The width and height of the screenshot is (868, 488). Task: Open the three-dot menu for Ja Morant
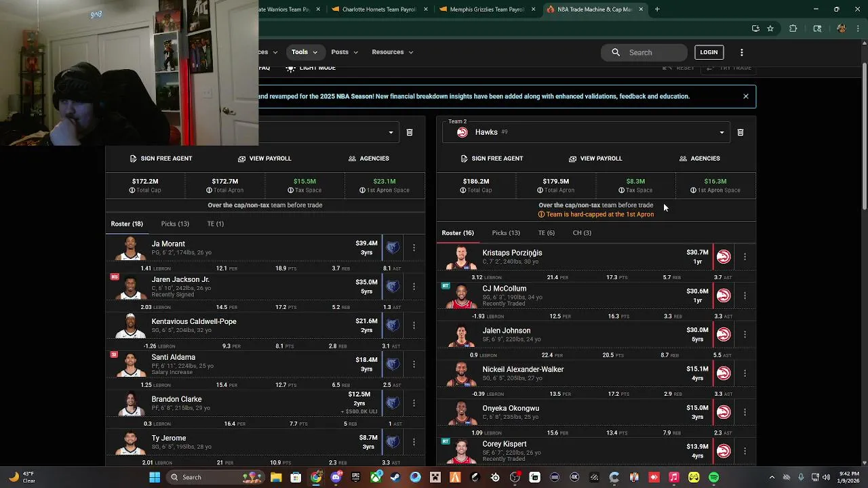click(414, 247)
